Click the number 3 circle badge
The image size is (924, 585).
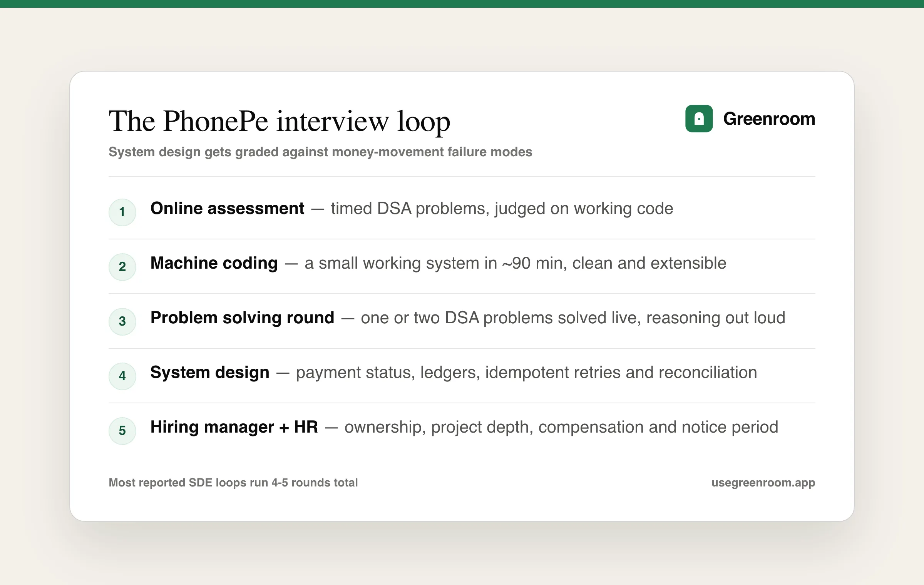coord(122,321)
